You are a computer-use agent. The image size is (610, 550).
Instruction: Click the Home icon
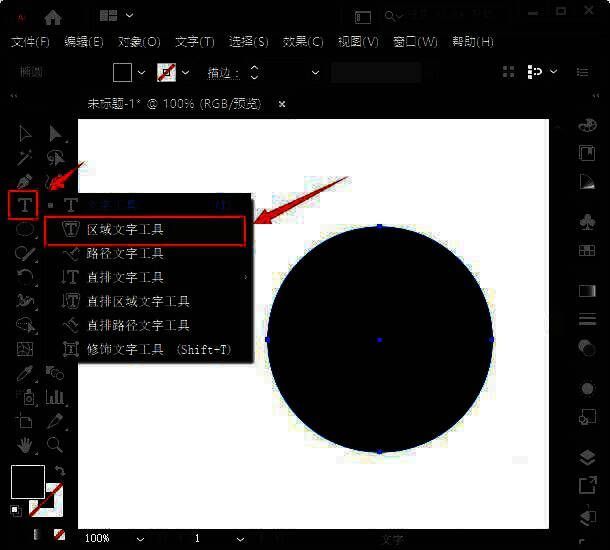[x=53, y=17]
